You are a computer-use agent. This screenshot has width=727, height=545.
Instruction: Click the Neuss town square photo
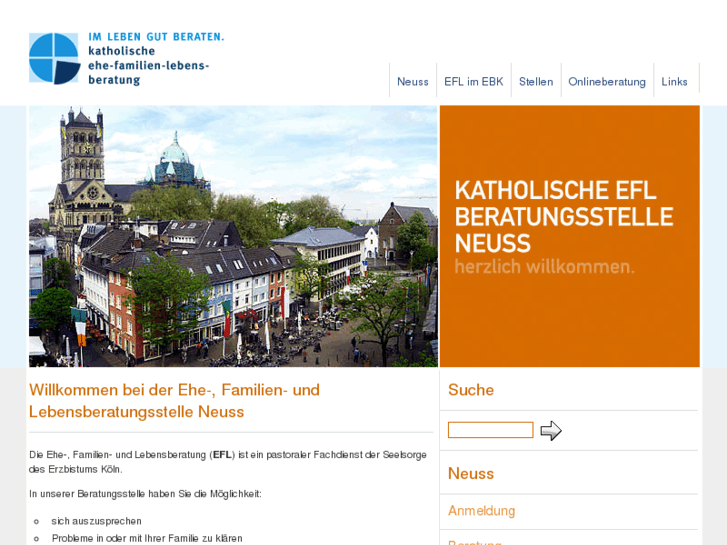[233, 236]
